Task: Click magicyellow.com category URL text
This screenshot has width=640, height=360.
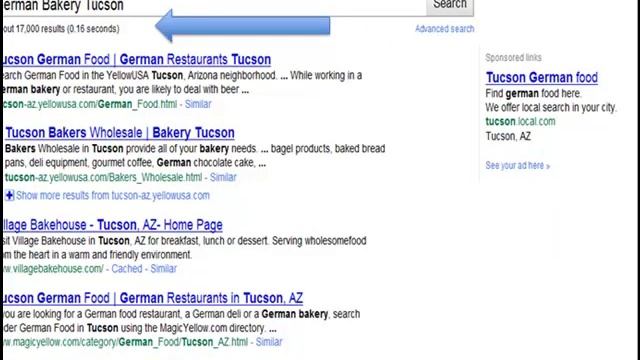Action: [x=125, y=342]
